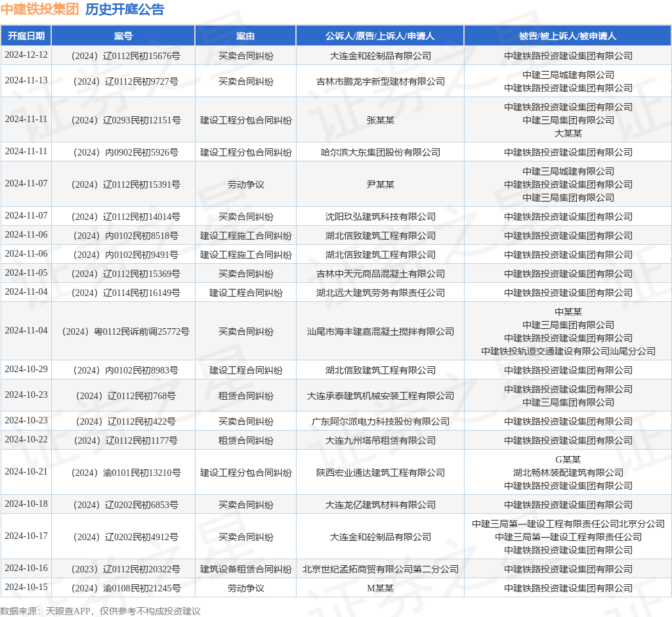This screenshot has width=672, height=617.
Task: Select case number (2024)辽0114民初16149号
Action: (125, 293)
